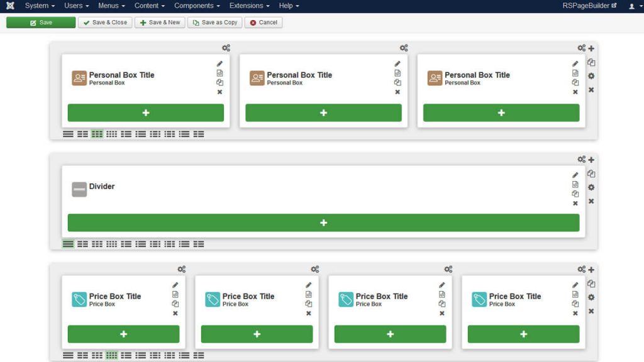The width and height of the screenshot is (644, 362).
Task: Add element using Divider column's green plus bar
Action: tap(323, 222)
